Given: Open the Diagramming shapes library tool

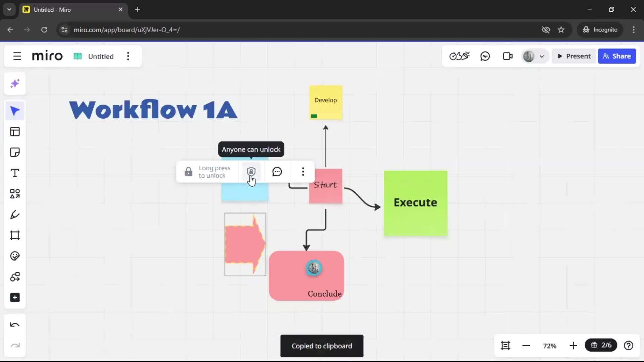Looking at the screenshot, I should coord(15,277).
